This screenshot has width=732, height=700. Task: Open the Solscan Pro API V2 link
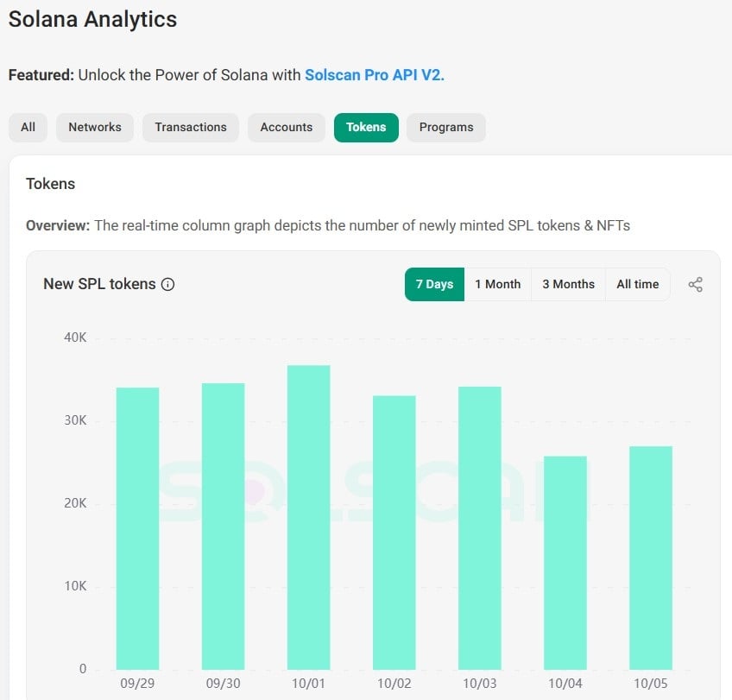[x=374, y=75]
